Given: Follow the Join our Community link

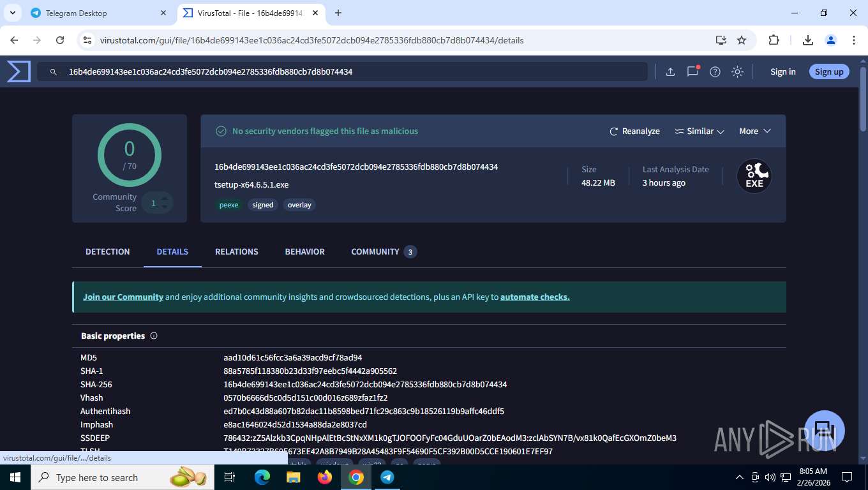Looking at the screenshot, I should click(123, 297).
